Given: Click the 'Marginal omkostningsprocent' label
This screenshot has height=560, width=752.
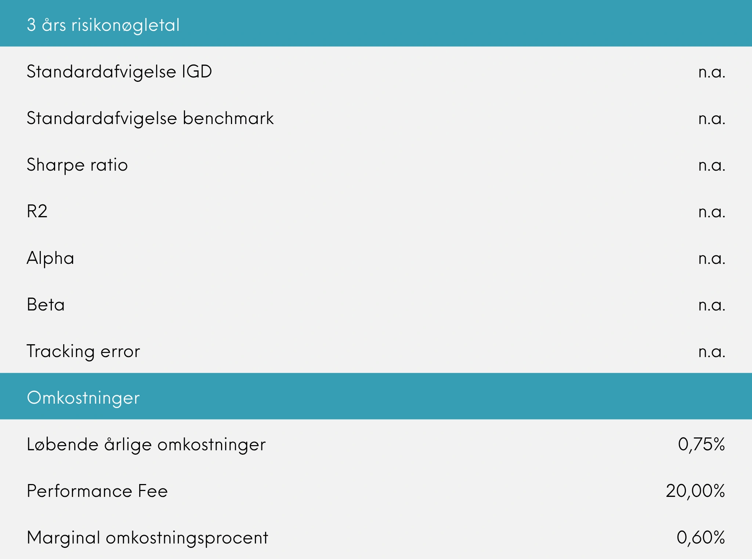Looking at the screenshot, I should pyautogui.click(x=148, y=538).
